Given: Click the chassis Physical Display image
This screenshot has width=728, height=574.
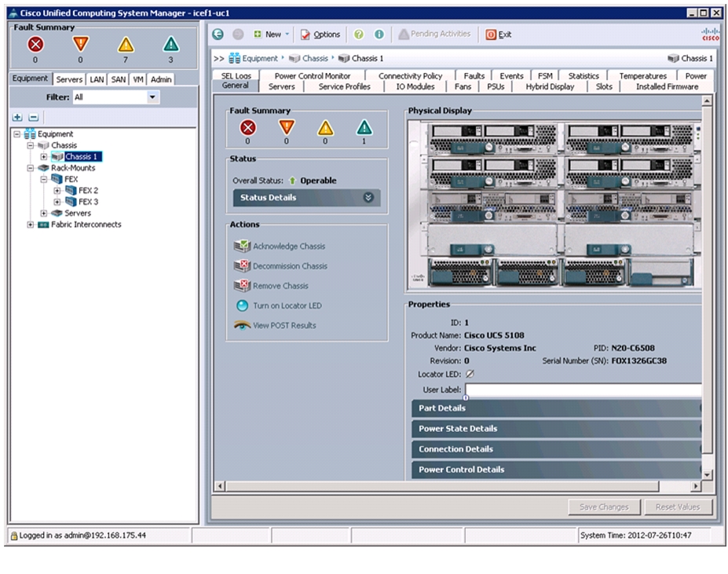Looking at the screenshot, I should pos(554,204).
